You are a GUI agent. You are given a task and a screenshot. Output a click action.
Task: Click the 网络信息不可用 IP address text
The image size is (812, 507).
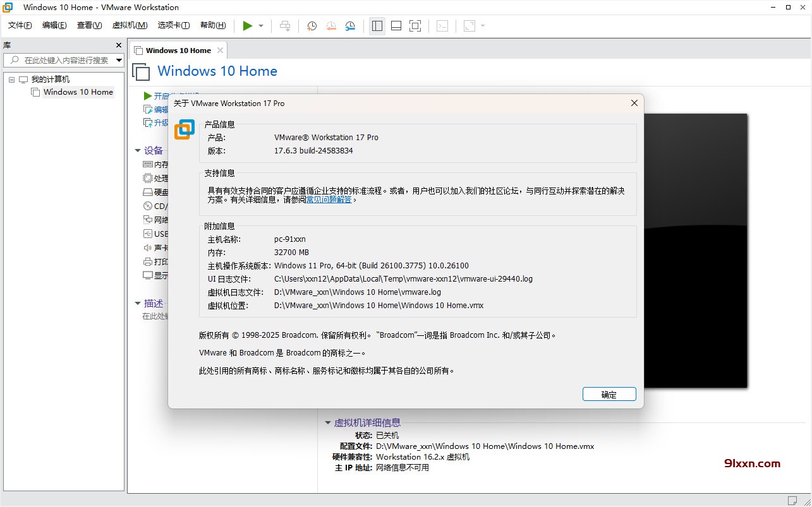pos(402,468)
